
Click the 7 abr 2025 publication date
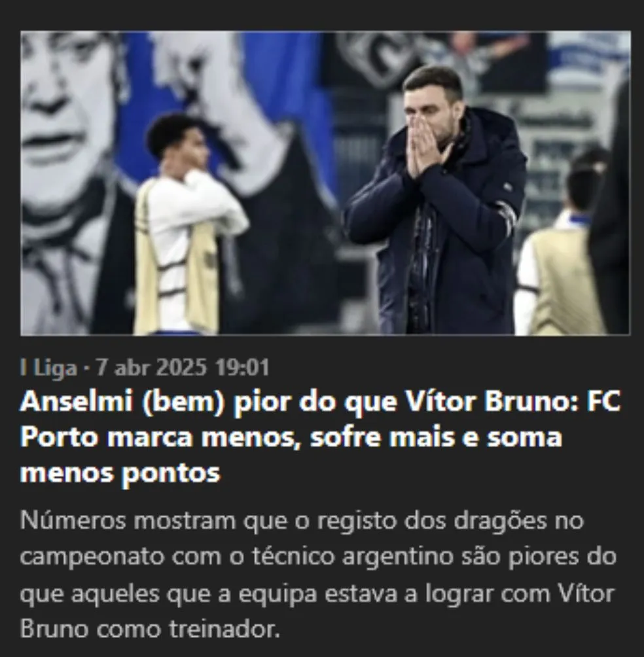[x=151, y=368]
